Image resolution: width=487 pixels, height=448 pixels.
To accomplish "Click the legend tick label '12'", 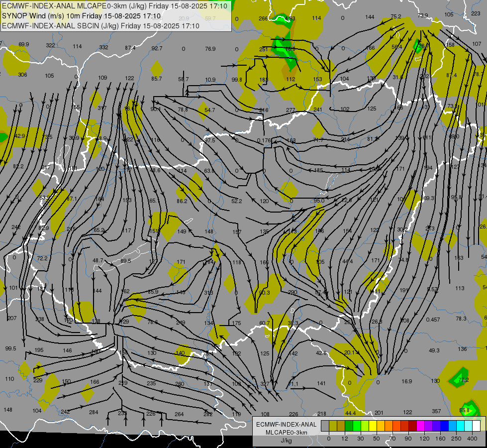I will (345, 439).
